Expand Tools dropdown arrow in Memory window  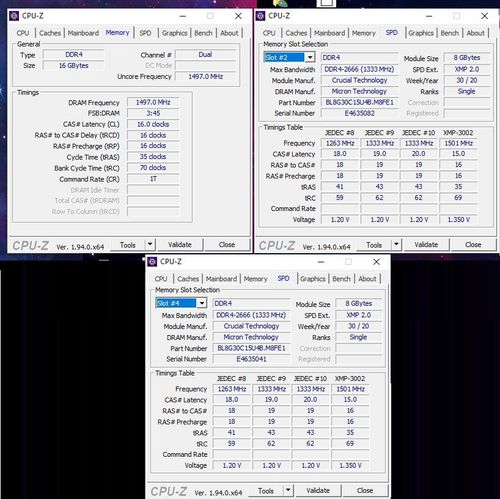click(x=150, y=245)
